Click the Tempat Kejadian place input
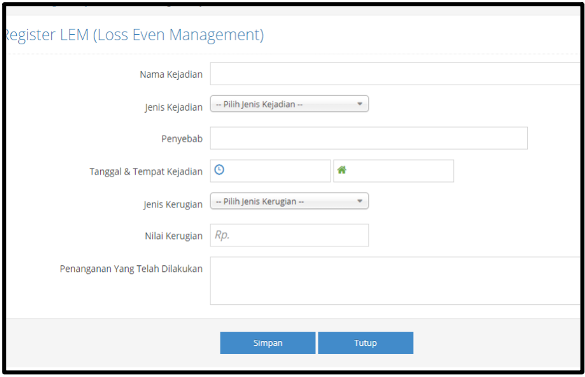The image size is (585, 377). pos(394,171)
